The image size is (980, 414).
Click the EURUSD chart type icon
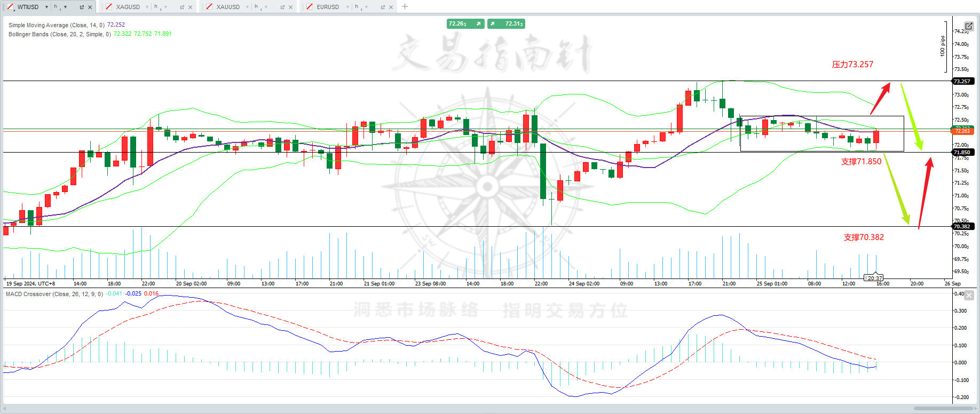point(310,7)
